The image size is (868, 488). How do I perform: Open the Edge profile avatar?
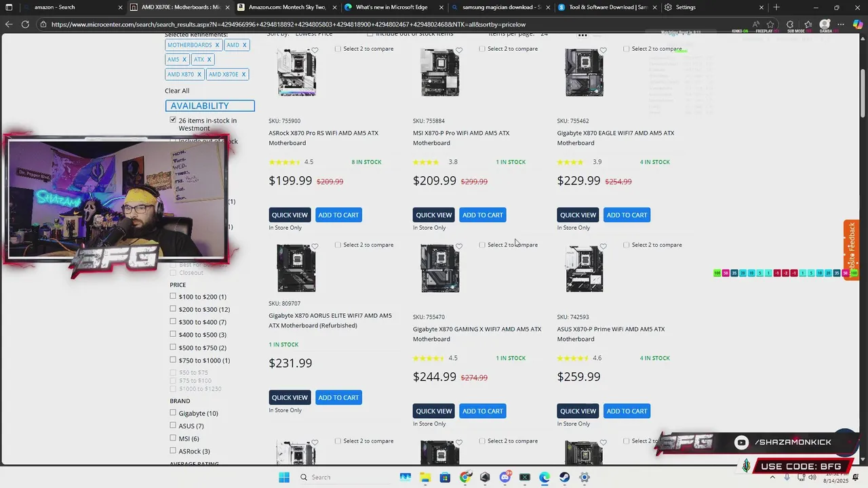pos(825,24)
